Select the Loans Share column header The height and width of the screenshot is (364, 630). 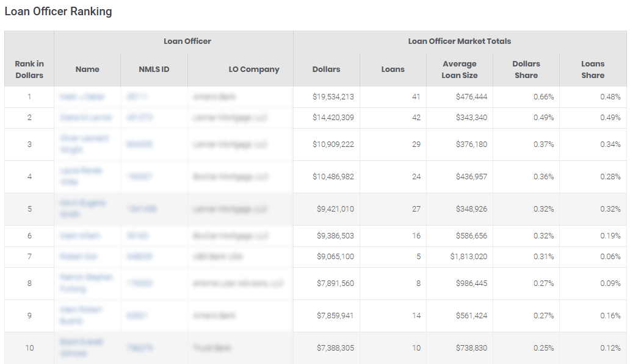point(593,70)
